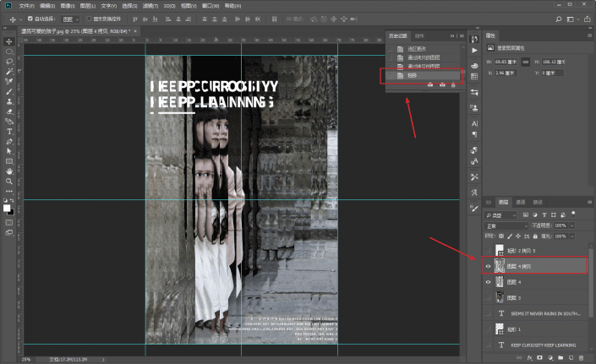The width and height of the screenshot is (596, 364).
Task: Click the link width and height icon in Properties
Action: [x=525, y=62]
